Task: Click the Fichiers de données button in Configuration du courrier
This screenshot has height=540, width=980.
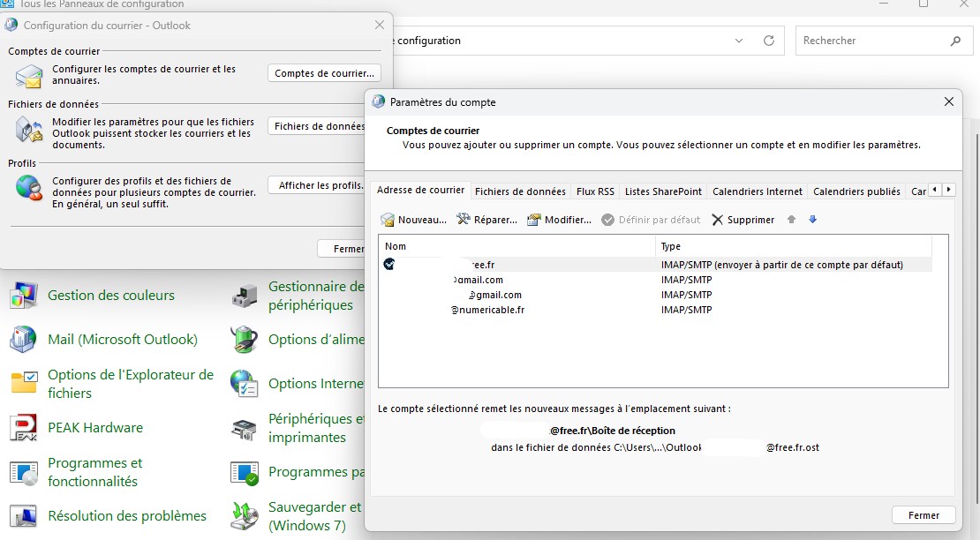Action: 317,126
